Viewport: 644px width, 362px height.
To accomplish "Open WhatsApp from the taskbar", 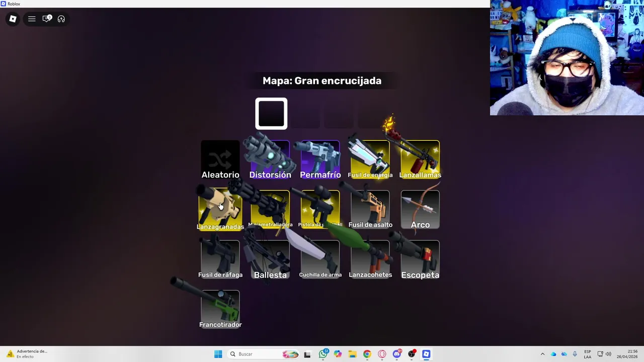I will click(x=323, y=354).
